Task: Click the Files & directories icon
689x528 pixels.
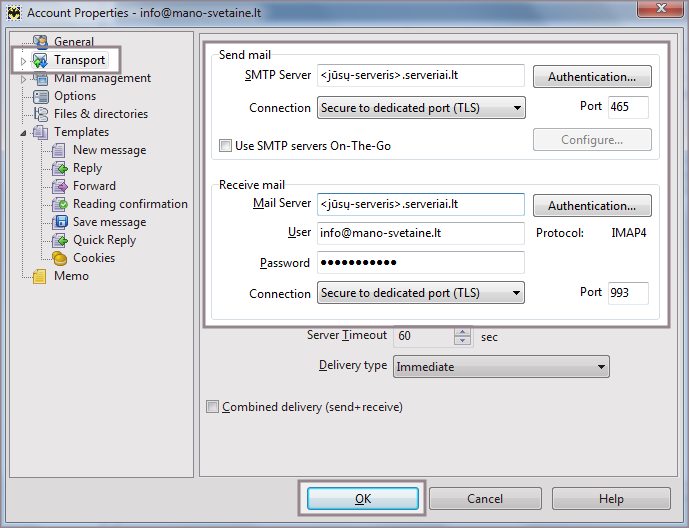Action: [41, 114]
